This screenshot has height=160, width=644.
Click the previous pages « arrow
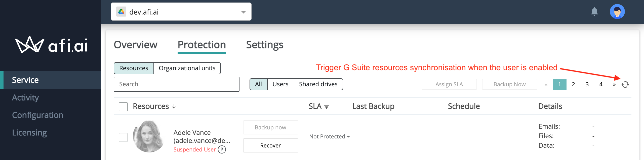(x=546, y=85)
